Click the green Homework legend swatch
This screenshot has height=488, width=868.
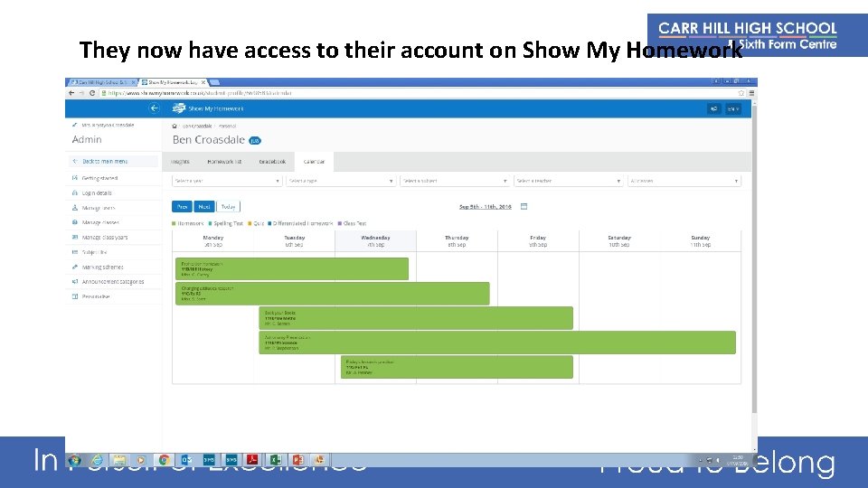[x=174, y=223]
